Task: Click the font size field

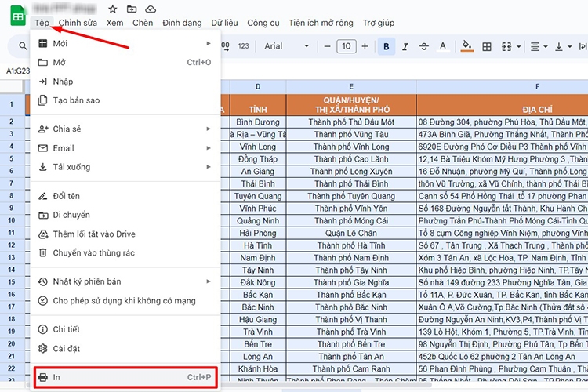Action: coord(346,46)
